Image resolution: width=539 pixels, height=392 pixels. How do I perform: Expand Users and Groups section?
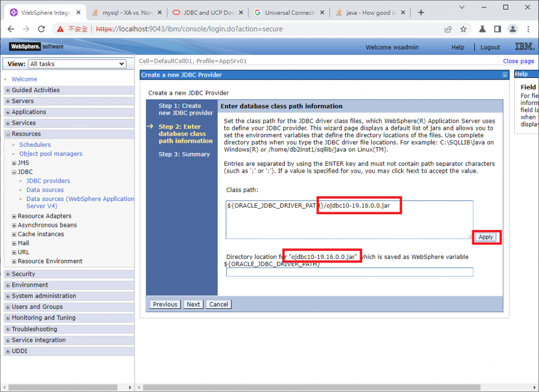(8, 307)
